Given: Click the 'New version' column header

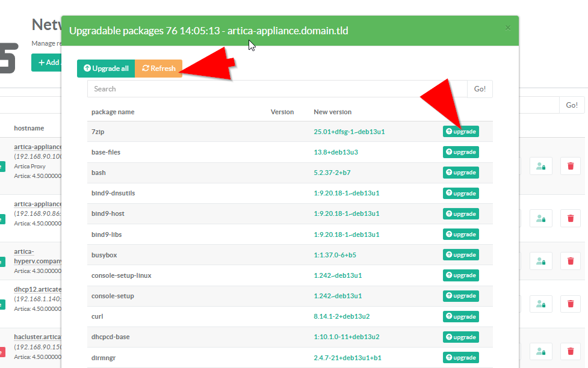Looking at the screenshot, I should 332,112.
